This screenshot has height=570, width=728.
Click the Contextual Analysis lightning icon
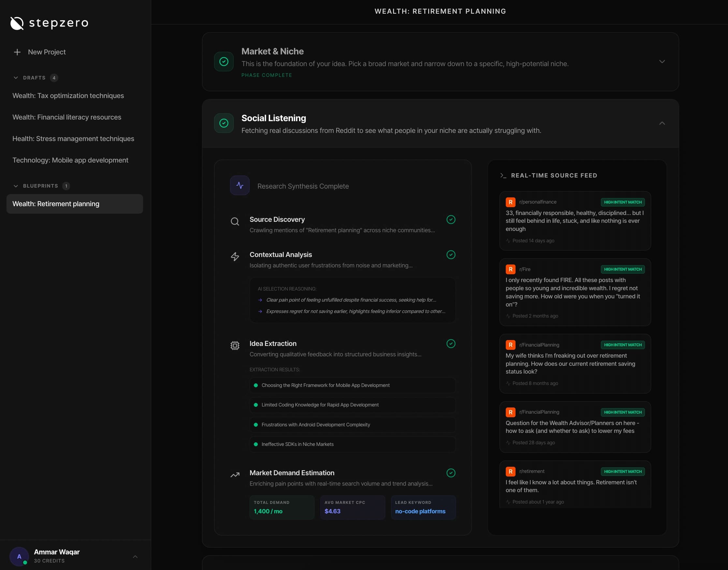click(x=235, y=256)
